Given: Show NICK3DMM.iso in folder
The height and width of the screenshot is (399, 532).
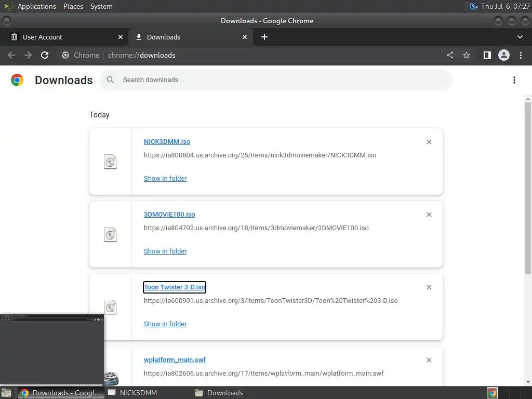Looking at the screenshot, I should coord(165,179).
